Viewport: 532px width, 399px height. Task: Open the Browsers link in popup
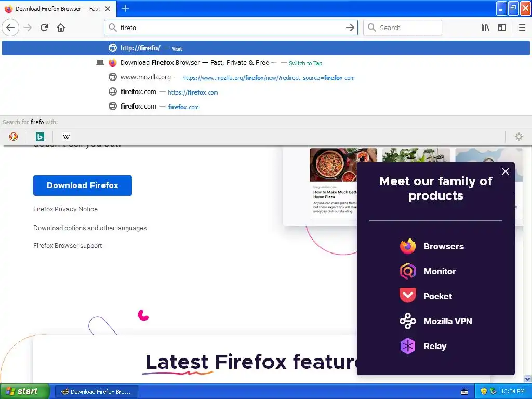[444, 246]
